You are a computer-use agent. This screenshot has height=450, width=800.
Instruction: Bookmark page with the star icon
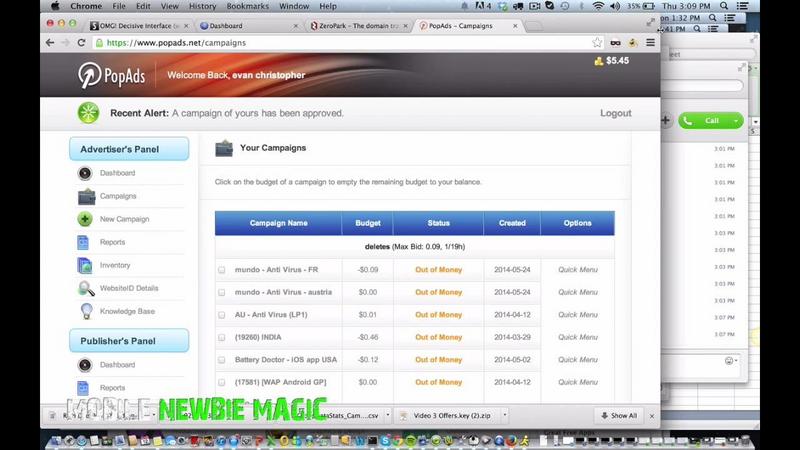click(597, 42)
